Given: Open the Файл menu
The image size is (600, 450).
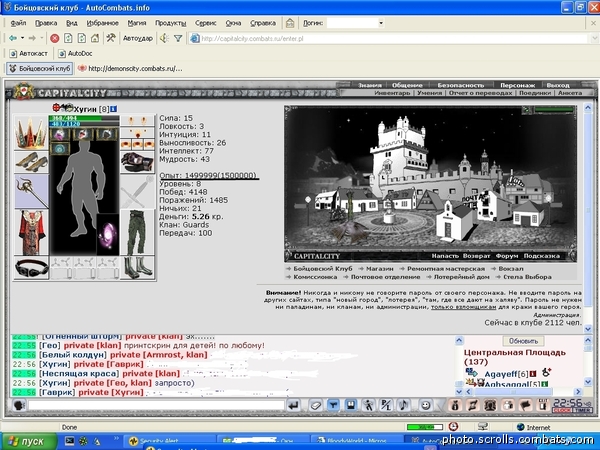Looking at the screenshot, I should pos(18,23).
